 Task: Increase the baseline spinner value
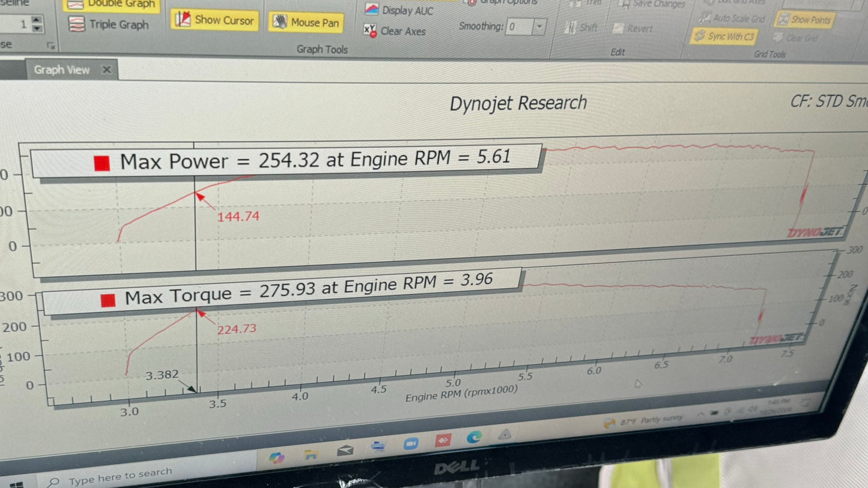(37, 20)
